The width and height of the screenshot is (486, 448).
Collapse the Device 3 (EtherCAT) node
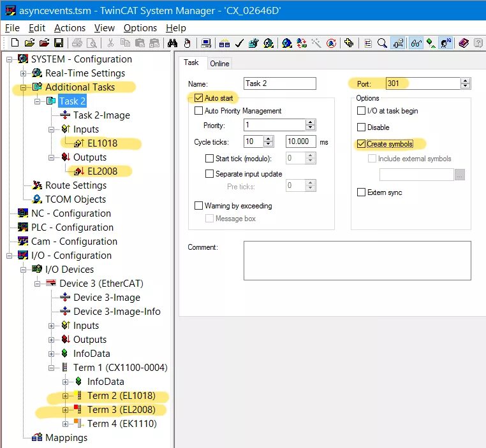coord(37,284)
